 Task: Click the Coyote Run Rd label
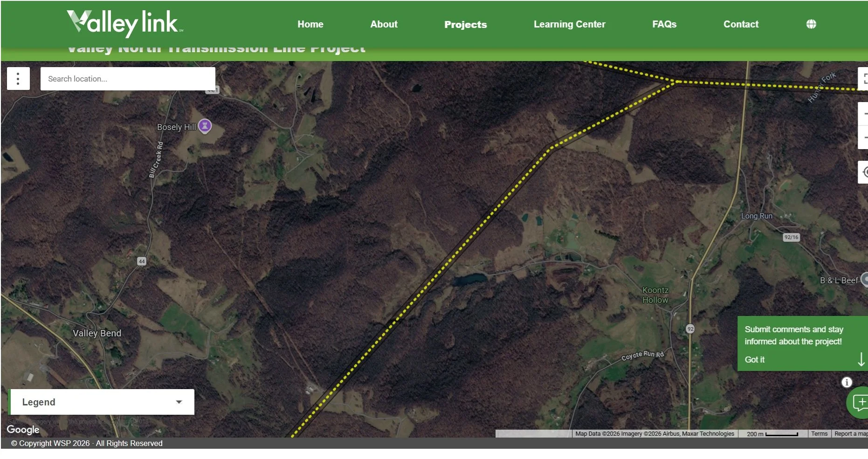tap(642, 355)
